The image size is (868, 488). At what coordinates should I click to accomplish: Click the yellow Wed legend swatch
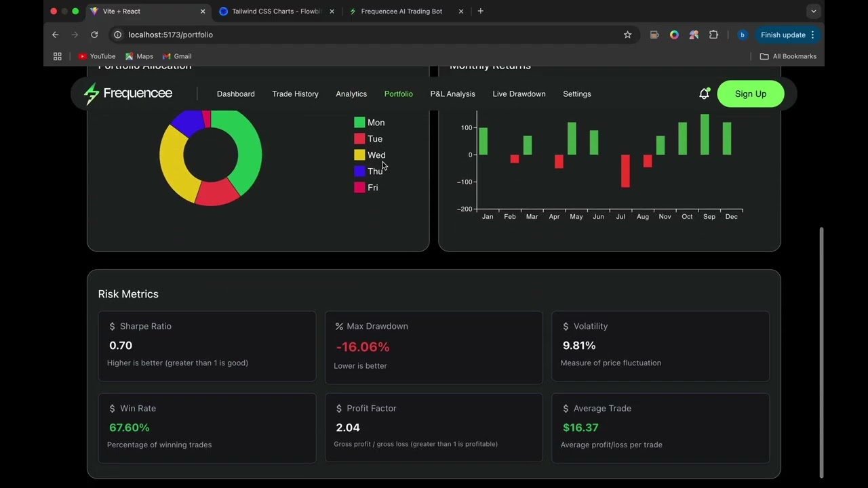[359, 155]
